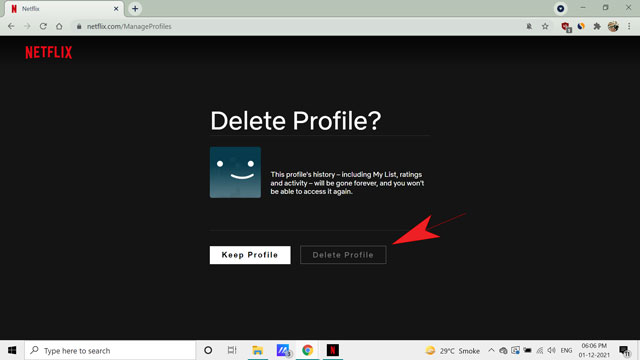Open a new browser tab
This screenshot has width=640, height=360.
tap(135, 9)
